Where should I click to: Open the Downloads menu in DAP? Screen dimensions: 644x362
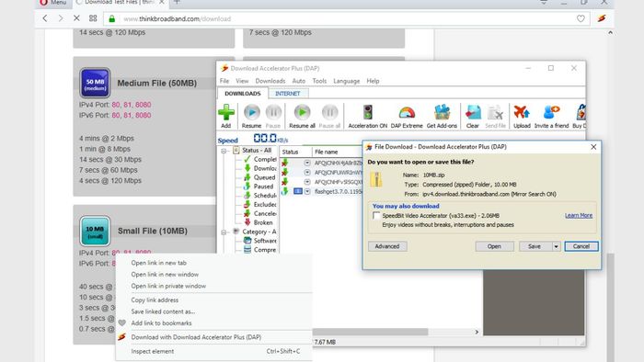pyautogui.click(x=270, y=81)
